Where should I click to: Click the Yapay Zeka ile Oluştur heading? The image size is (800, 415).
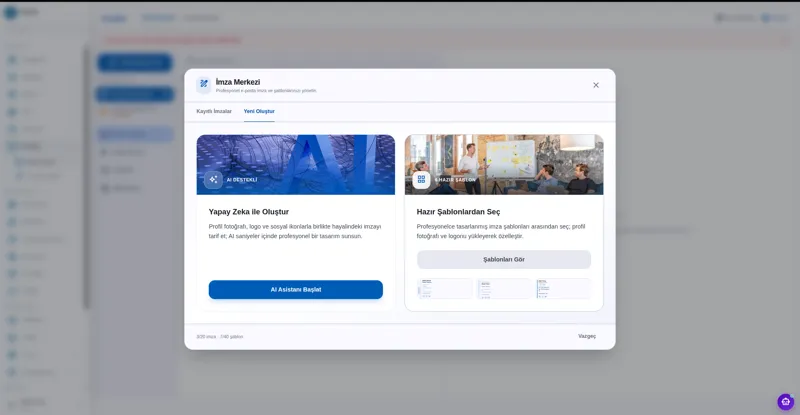click(x=248, y=212)
